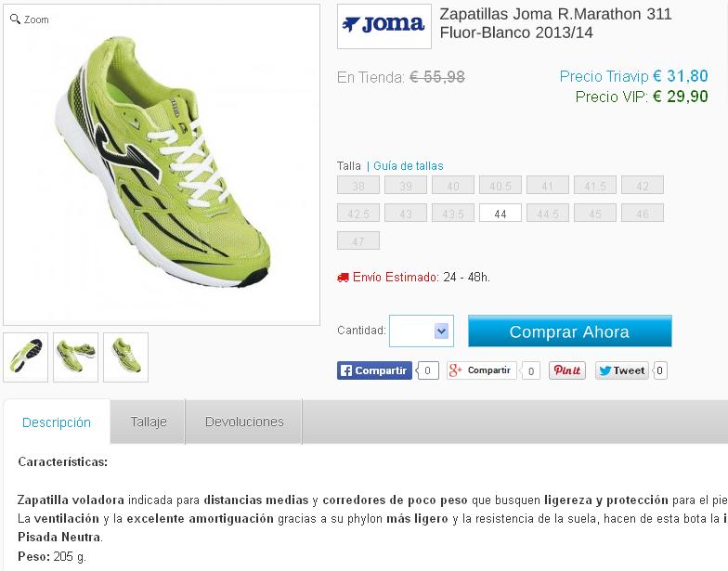Open the Guía de tallas link
This screenshot has height=571, width=728.
click(x=409, y=165)
